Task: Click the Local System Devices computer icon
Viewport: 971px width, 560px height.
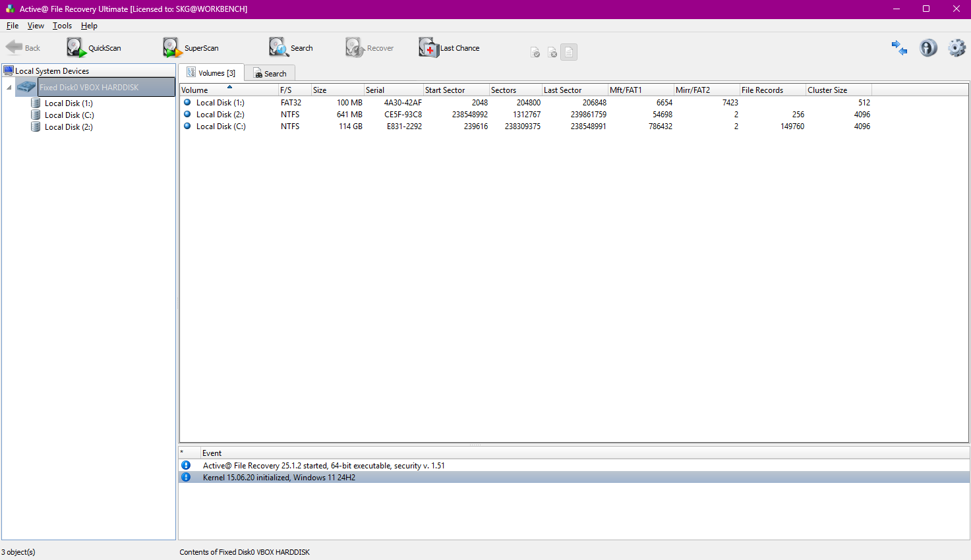Action: (x=9, y=70)
